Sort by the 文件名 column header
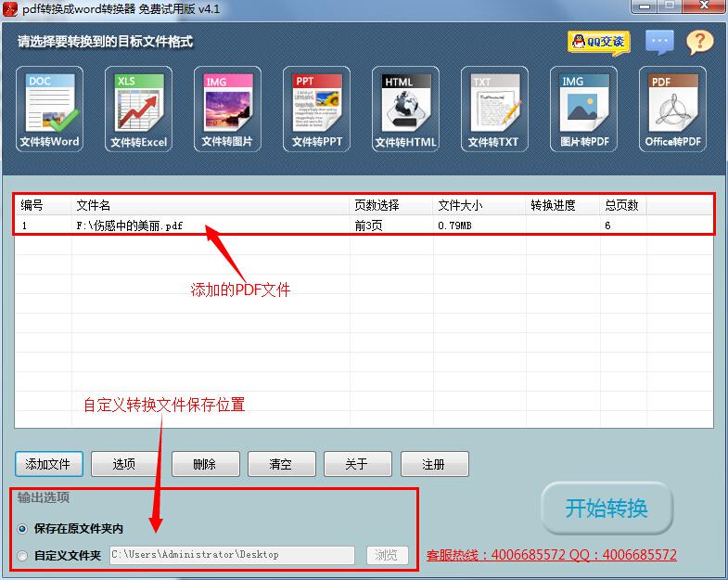Screen dimensions: 728x580 point(211,205)
